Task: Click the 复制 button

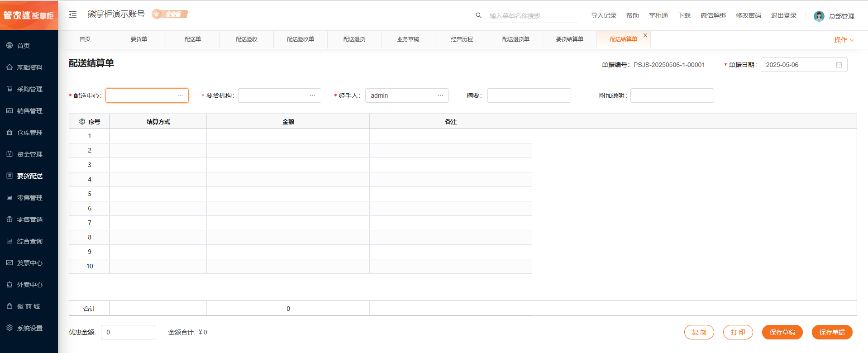Action: pos(699,332)
